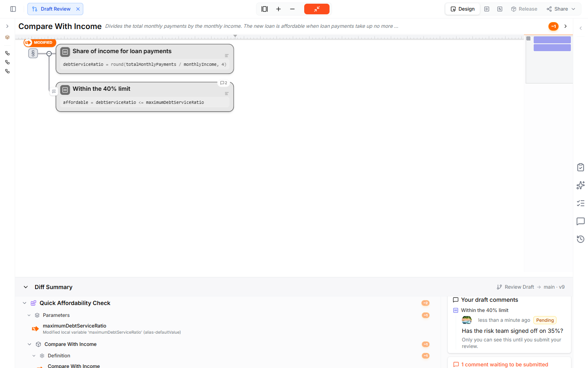Toggle the left sidebar panel icon

13,9
